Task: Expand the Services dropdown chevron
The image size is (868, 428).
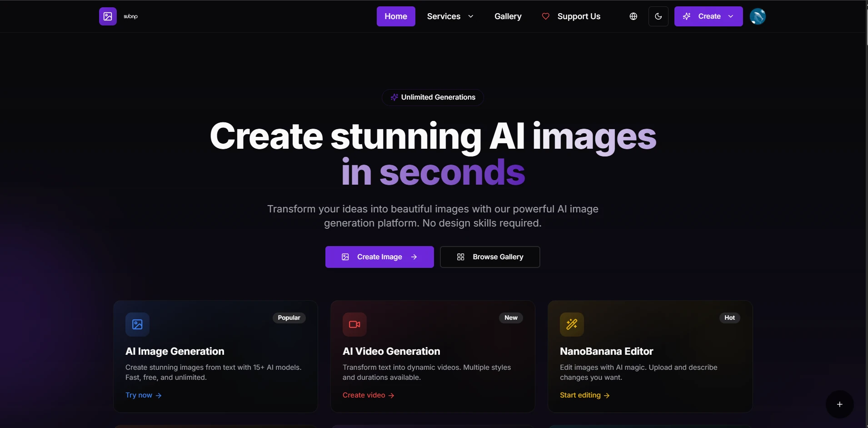Action: (x=471, y=16)
